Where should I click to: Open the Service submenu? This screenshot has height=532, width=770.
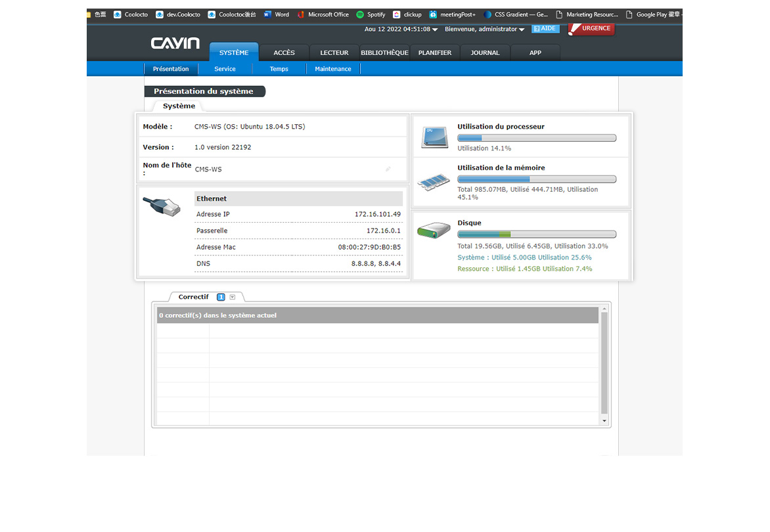225,69
